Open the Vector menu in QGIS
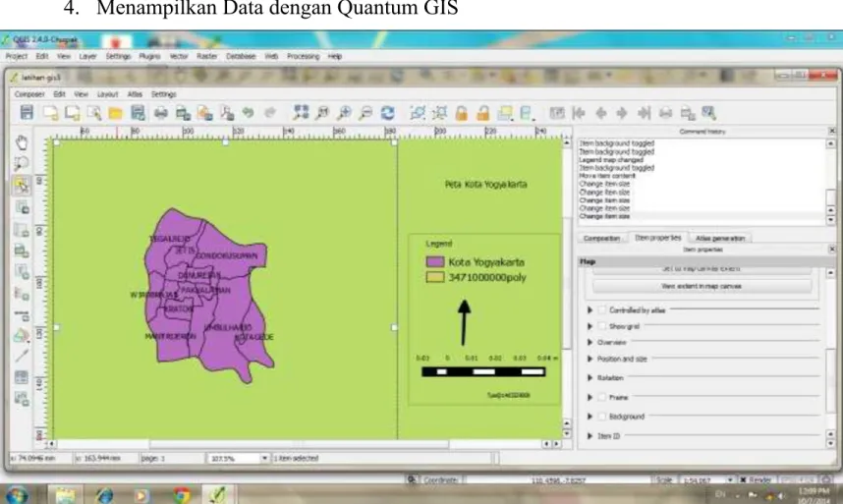This screenshot has height=504, width=843. click(x=179, y=56)
